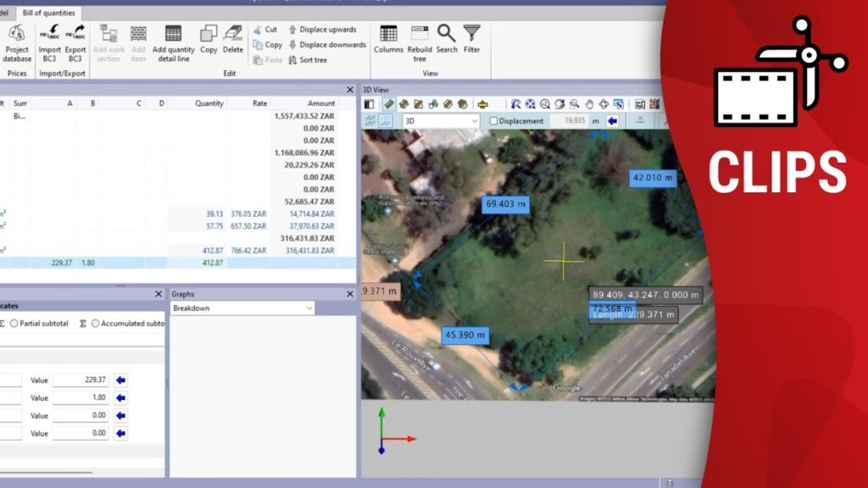The width and height of the screenshot is (868, 488).
Task: Click blue arrow beside 1.80 value
Action: point(121,398)
